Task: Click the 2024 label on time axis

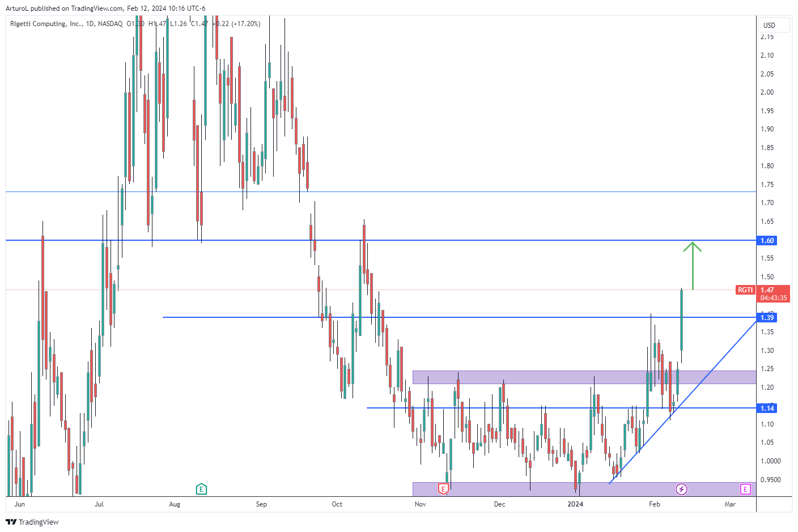Action: pyautogui.click(x=575, y=504)
